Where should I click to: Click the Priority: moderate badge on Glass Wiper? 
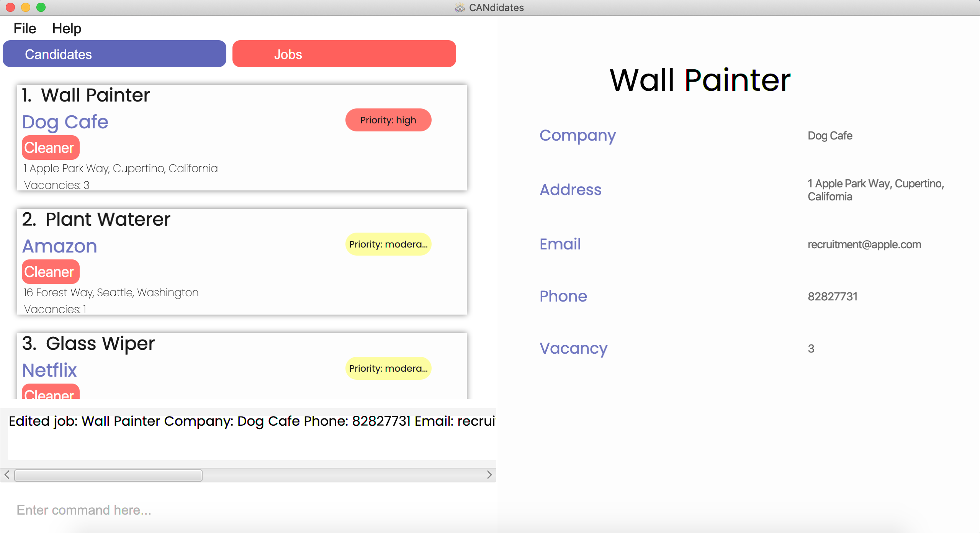[388, 368]
